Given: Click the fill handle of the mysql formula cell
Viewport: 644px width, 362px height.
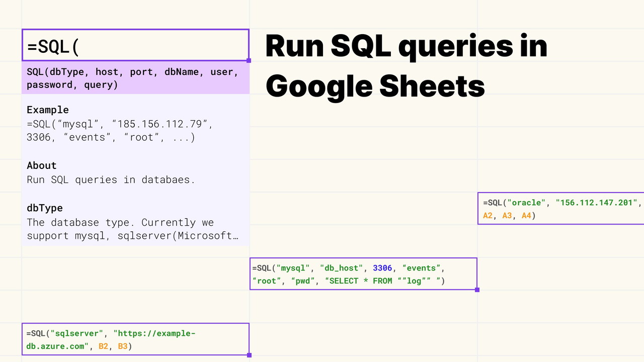Looking at the screenshot, I should pos(477,290).
